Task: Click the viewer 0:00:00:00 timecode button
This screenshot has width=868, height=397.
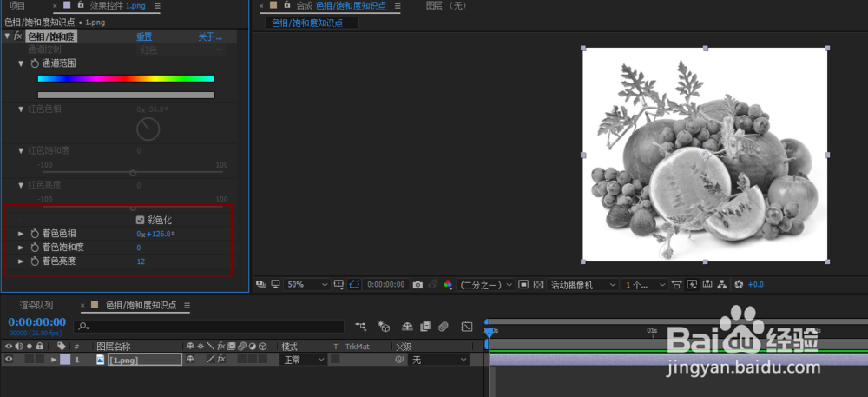Action: pos(386,285)
